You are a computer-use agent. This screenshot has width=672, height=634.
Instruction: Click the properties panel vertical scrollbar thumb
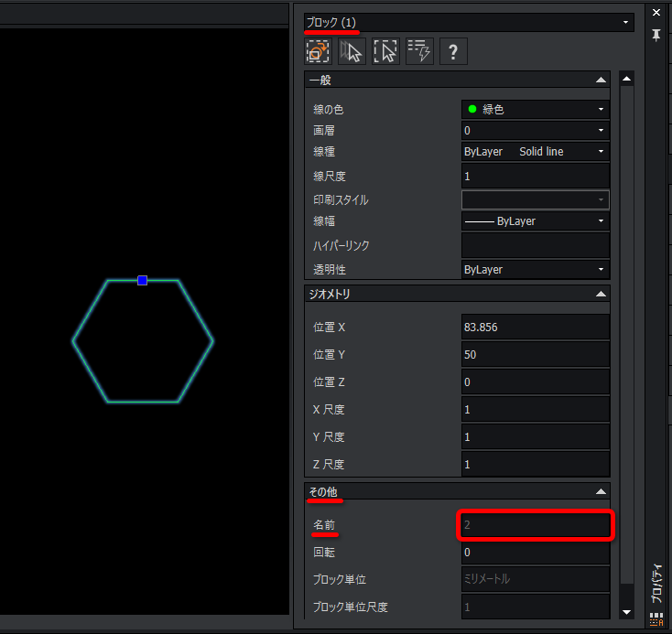pyautogui.click(x=626, y=334)
